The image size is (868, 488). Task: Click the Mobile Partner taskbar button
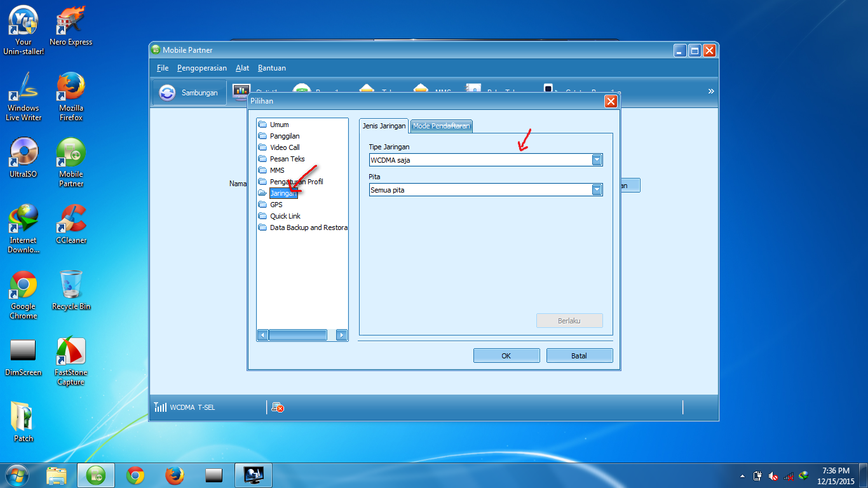[x=96, y=475]
